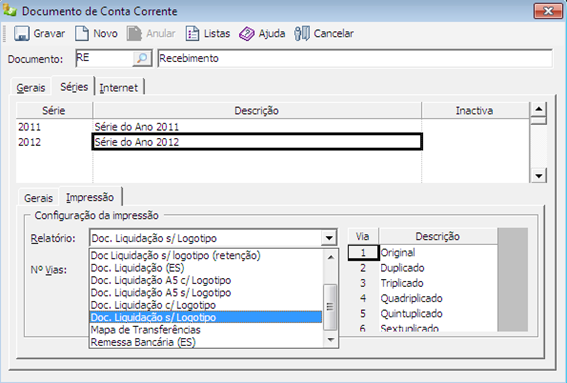567x383 pixels.
Task: Click the Gravar save icon
Action: [x=22, y=34]
